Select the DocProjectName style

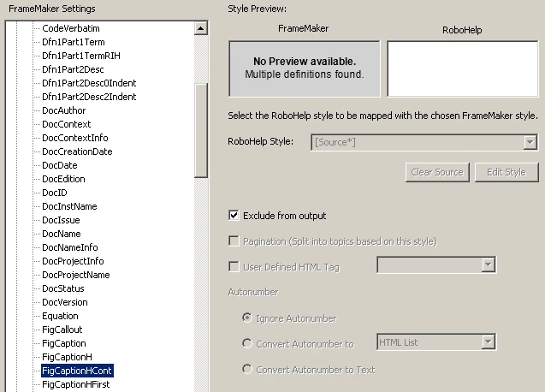[76, 275]
